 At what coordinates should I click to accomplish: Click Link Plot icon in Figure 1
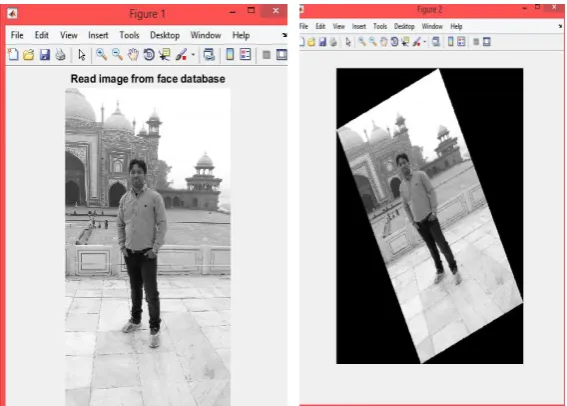coord(209,55)
